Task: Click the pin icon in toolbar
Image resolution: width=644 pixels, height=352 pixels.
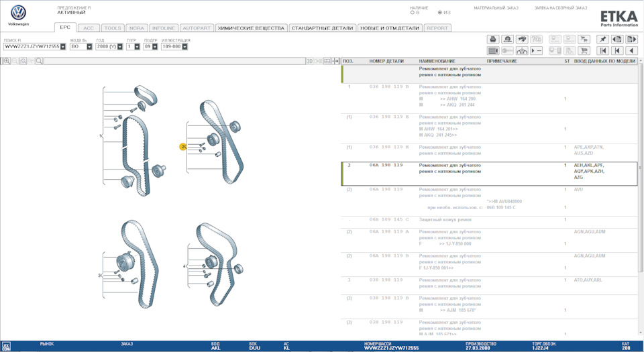Action: point(602,40)
